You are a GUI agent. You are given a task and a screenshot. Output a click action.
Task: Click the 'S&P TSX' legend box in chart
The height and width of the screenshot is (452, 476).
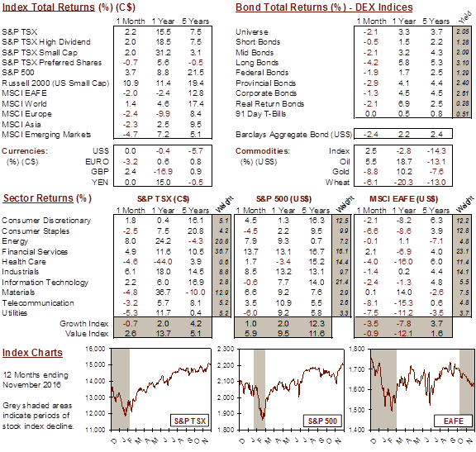point(189,421)
